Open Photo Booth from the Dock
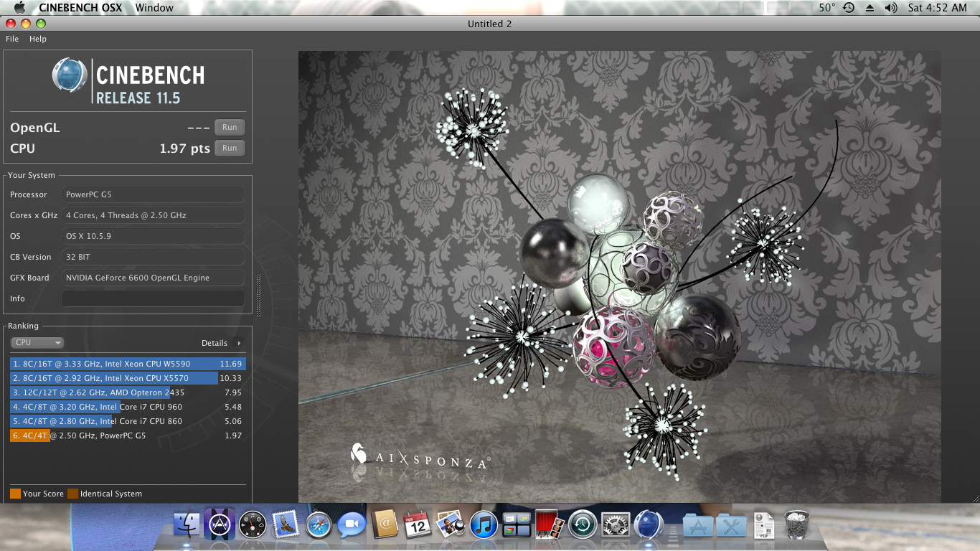This screenshot has height=551, width=980. [x=550, y=525]
